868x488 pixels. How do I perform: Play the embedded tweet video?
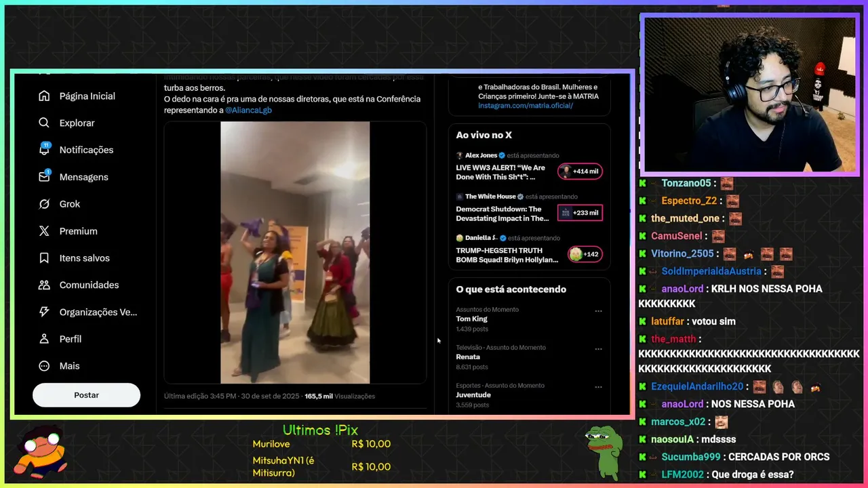[x=295, y=253]
